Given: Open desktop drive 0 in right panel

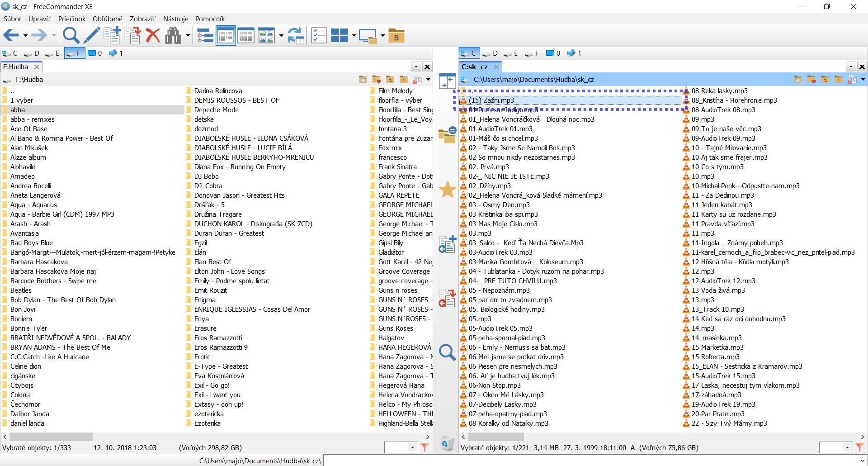Looking at the screenshot, I should pyautogui.click(x=553, y=53).
